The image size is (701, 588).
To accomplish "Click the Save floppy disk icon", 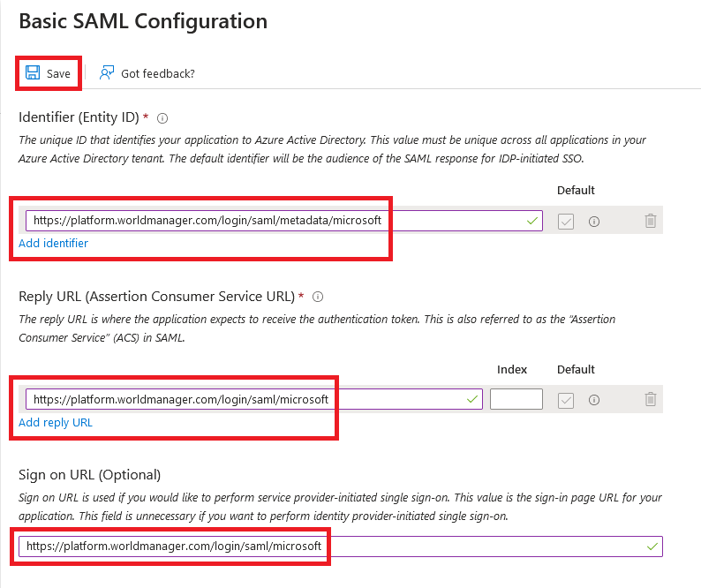I will [33, 72].
